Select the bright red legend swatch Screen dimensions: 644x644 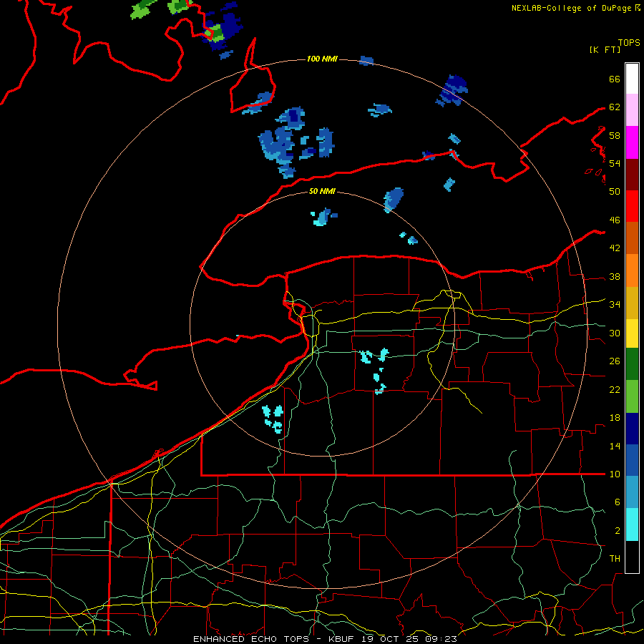632,206
